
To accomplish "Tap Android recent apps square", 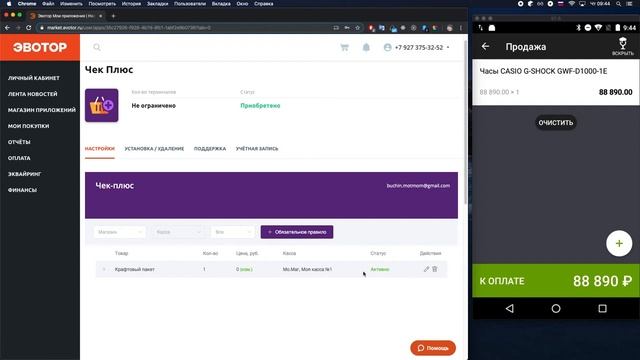I will (602, 309).
